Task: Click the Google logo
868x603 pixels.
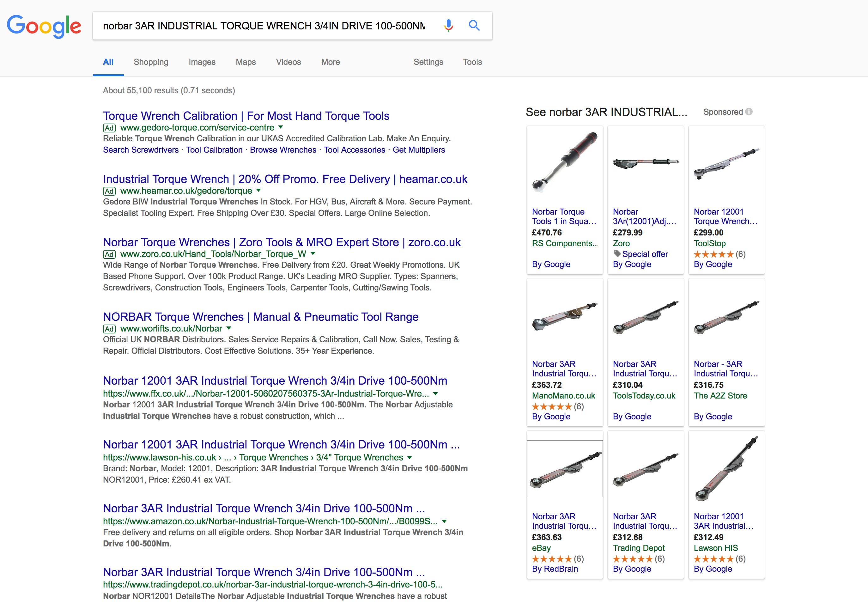Action: click(44, 27)
